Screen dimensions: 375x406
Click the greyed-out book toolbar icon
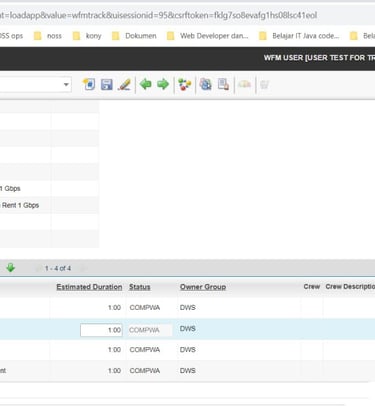point(244,84)
